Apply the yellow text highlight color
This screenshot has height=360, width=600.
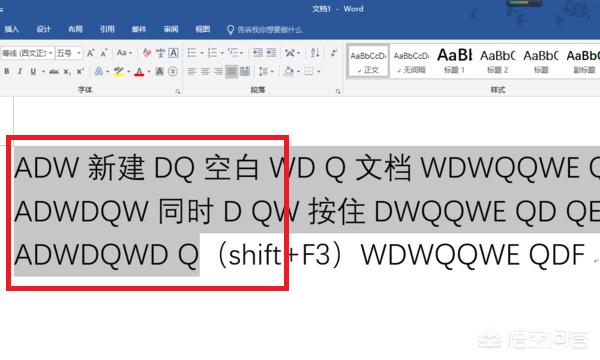tap(119, 71)
